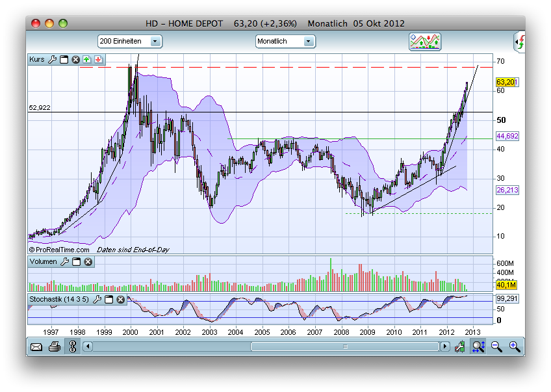Open chart drawing settings wrench-candle icon

[459, 346]
